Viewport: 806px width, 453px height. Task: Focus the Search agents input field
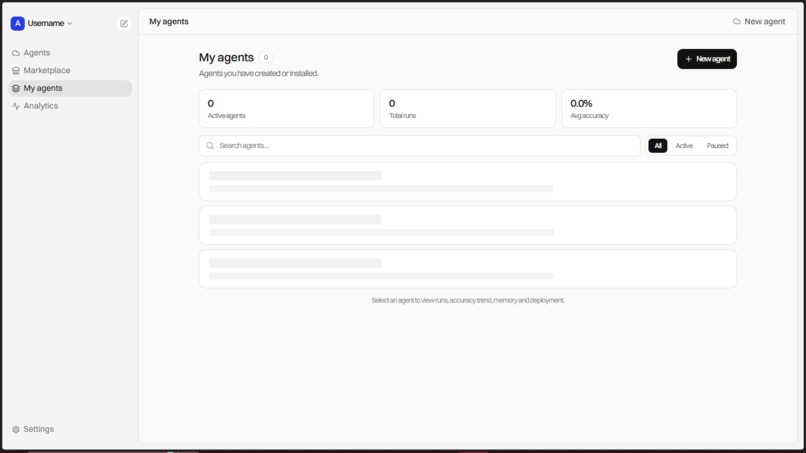coord(419,146)
